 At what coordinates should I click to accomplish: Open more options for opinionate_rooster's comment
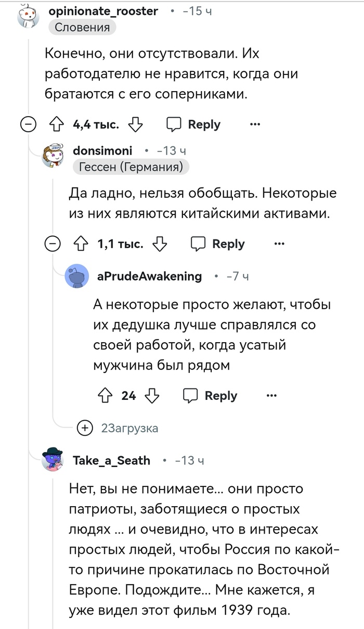click(x=255, y=125)
